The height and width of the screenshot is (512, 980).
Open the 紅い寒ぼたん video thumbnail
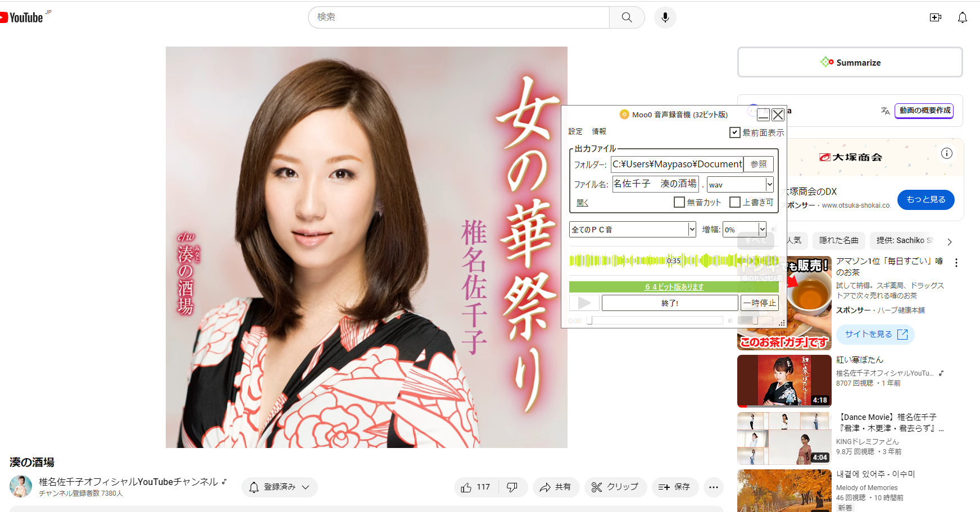[x=784, y=381]
